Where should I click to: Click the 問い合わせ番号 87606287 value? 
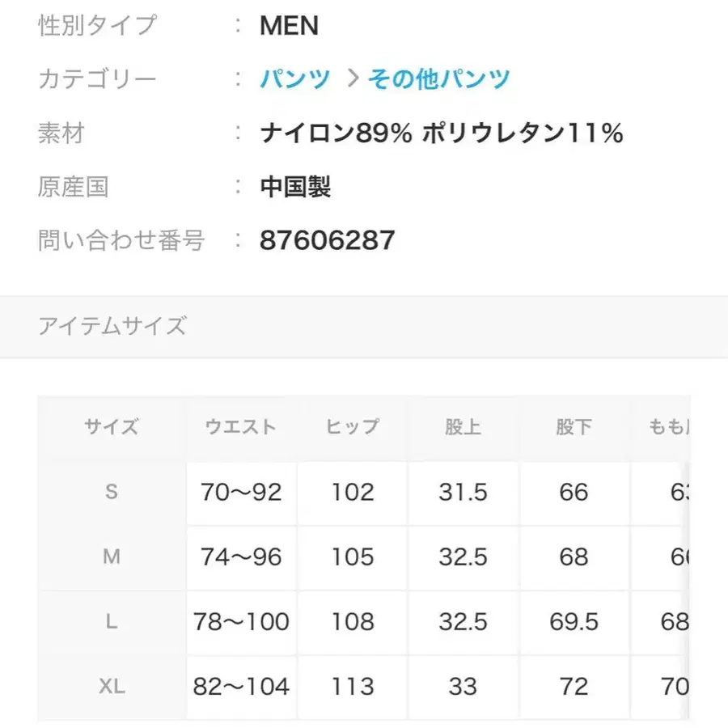point(327,239)
